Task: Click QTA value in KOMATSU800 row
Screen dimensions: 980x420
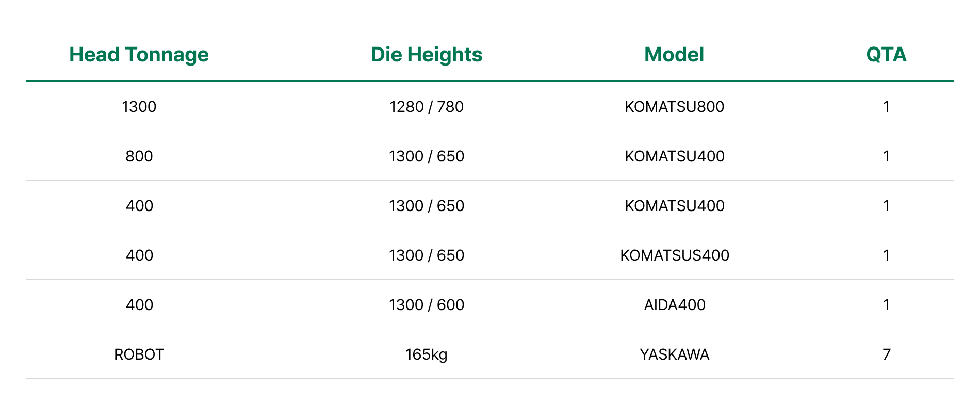Action: tap(886, 107)
